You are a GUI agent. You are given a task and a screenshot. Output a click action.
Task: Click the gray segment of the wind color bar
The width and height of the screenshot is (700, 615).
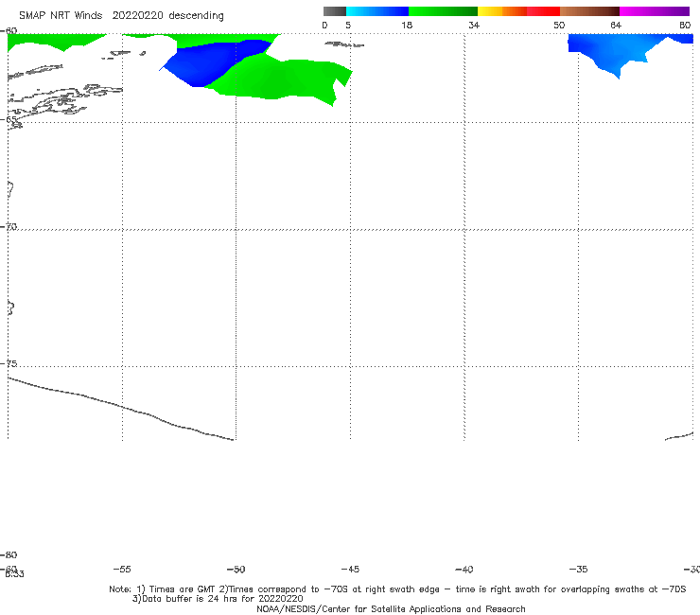click(335, 11)
